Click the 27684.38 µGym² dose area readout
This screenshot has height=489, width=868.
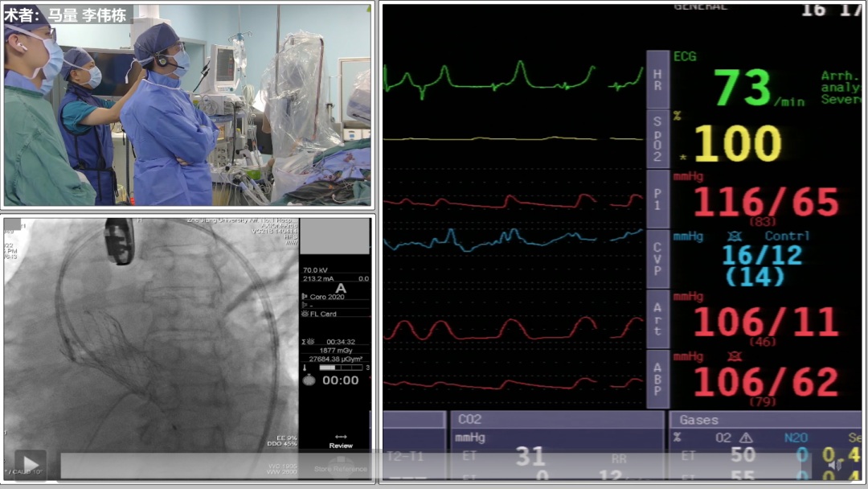click(336, 359)
